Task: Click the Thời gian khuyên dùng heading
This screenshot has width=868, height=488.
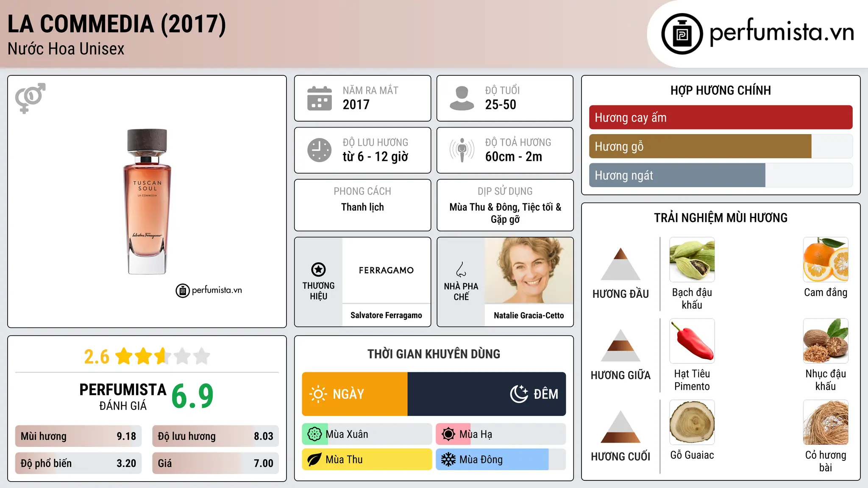Action: [434, 354]
